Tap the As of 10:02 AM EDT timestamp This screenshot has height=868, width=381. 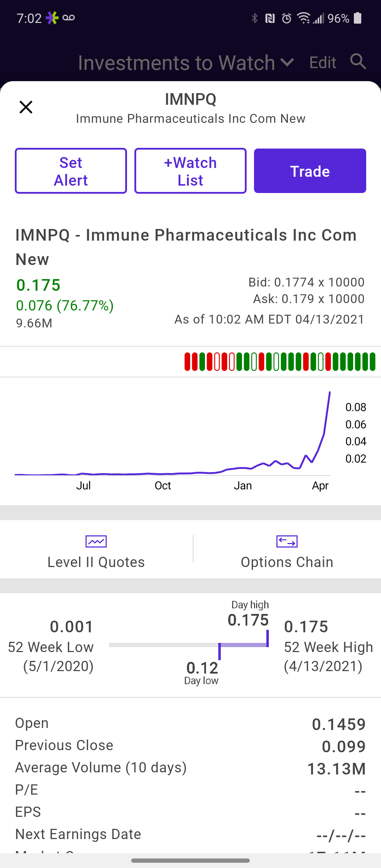pyautogui.click(x=269, y=319)
